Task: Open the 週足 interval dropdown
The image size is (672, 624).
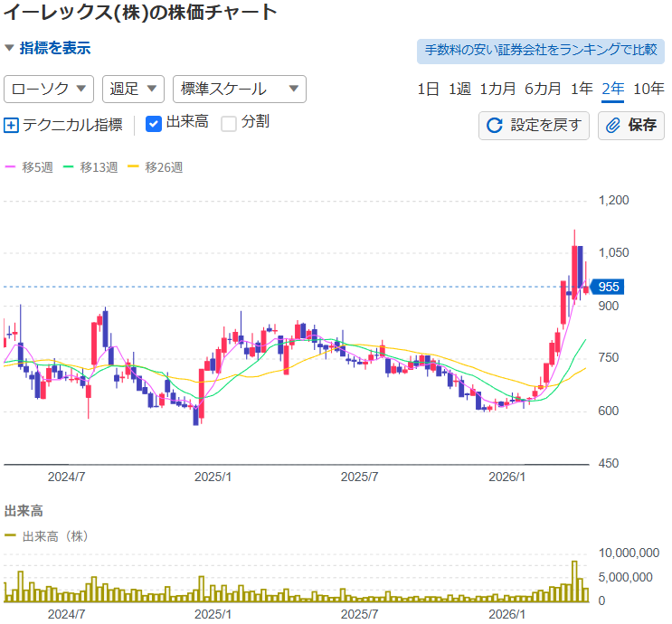Action: (x=133, y=89)
